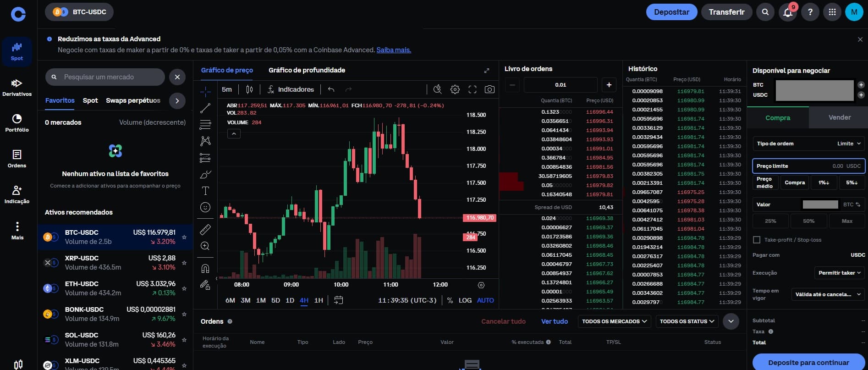Click the Coinbase logo icon
The width and height of the screenshot is (868, 370).
pyautogui.click(x=18, y=14)
